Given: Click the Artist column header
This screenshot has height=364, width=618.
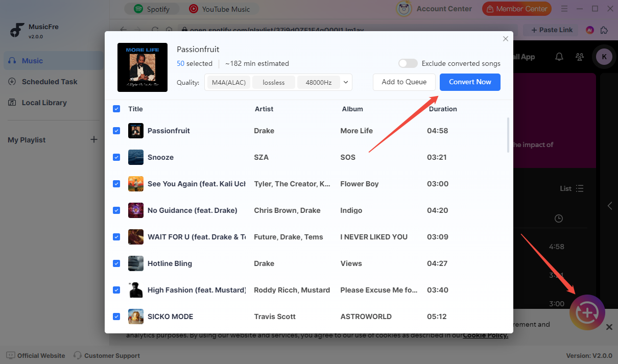Looking at the screenshot, I should pos(264,109).
